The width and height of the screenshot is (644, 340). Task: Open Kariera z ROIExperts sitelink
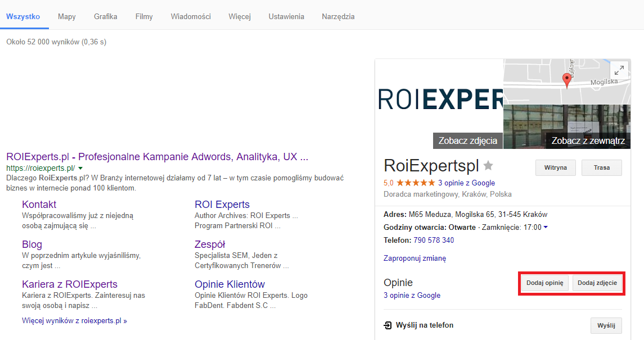tap(70, 284)
